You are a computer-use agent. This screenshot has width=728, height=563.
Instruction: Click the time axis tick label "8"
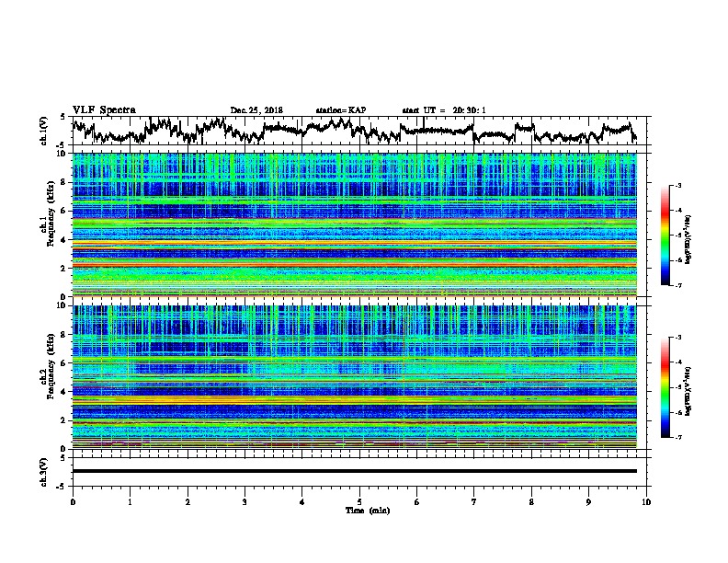tap(531, 502)
